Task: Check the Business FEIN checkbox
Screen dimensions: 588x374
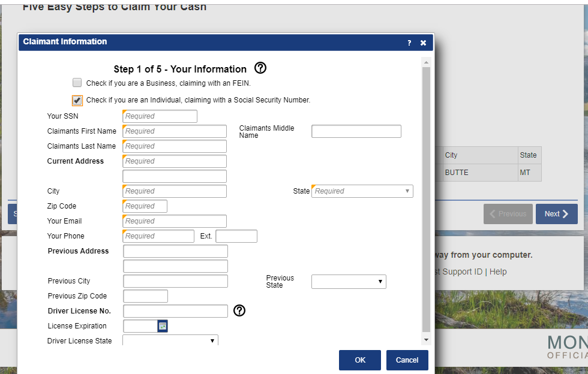Action: pyautogui.click(x=77, y=82)
